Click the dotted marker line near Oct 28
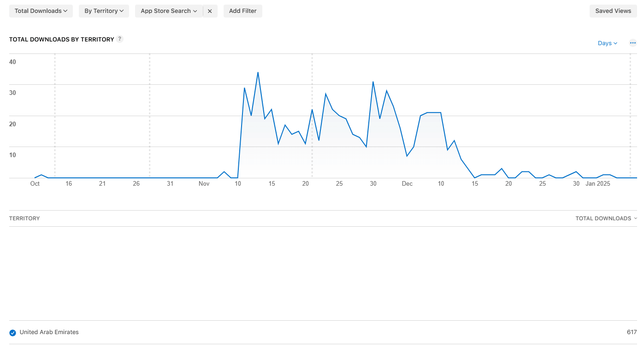The width and height of the screenshot is (644, 347). [149, 115]
